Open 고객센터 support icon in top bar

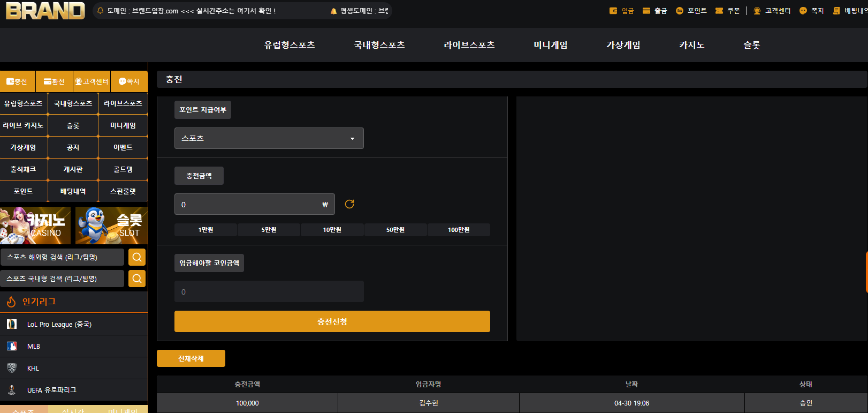coord(757,11)
